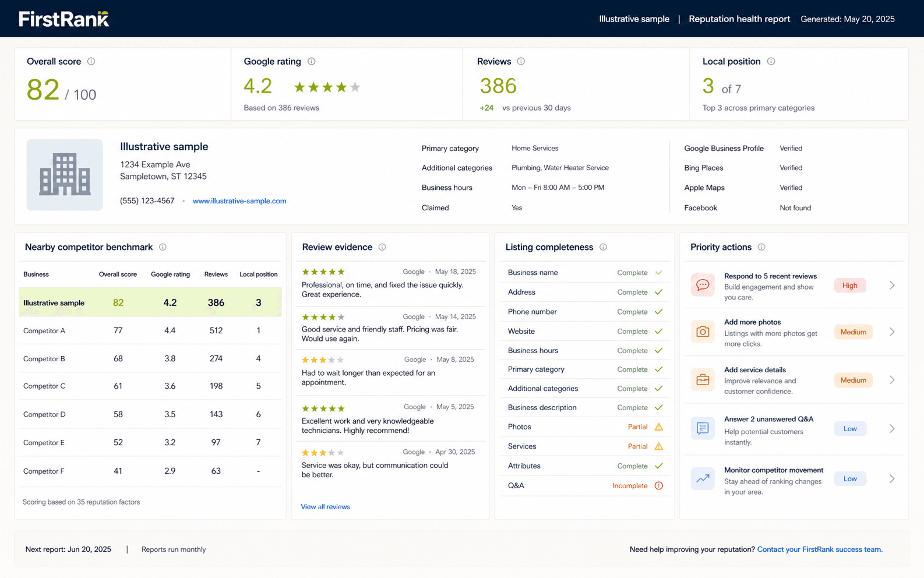Click checkmark icon on Attributes row

coord(659,466)
